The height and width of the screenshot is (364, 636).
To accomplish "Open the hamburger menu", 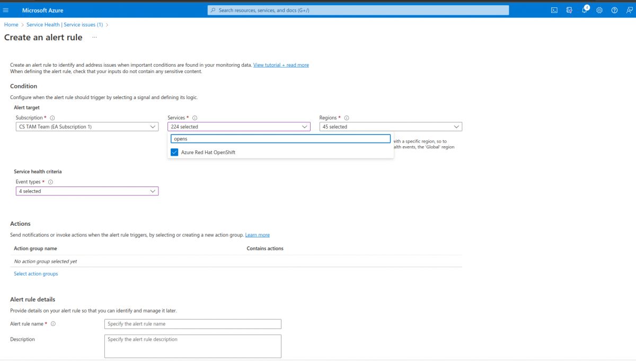I will click(7, 10).
